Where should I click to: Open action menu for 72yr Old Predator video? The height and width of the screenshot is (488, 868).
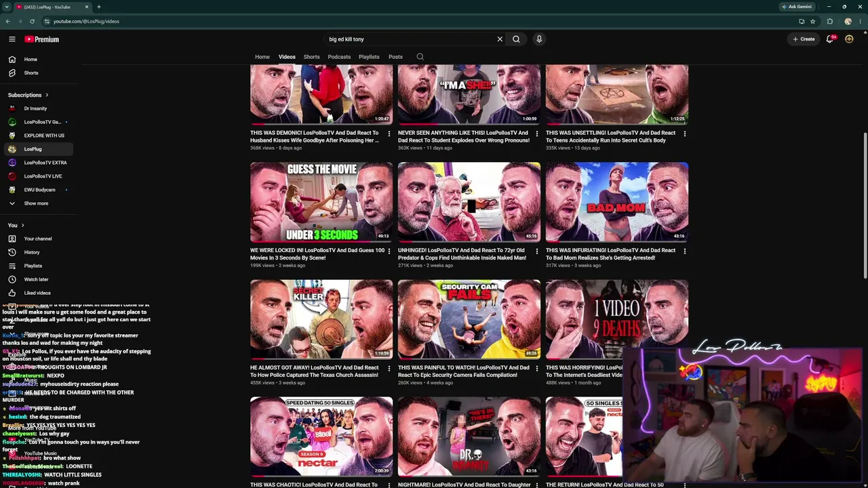[x=536, y=251]
